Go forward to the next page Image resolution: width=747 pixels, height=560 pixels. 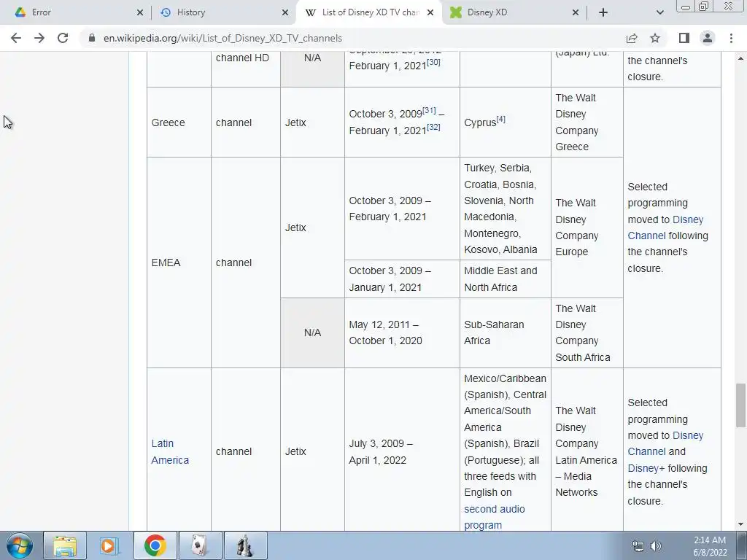point(39,38)
